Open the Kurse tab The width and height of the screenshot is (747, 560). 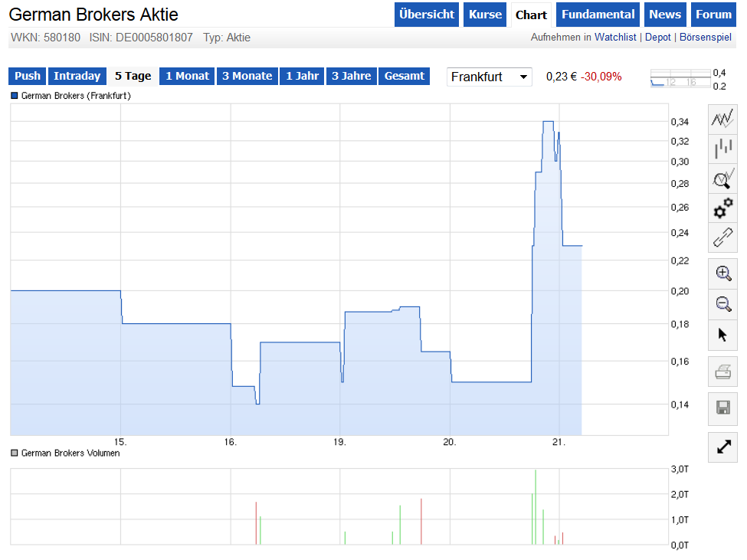485,15
